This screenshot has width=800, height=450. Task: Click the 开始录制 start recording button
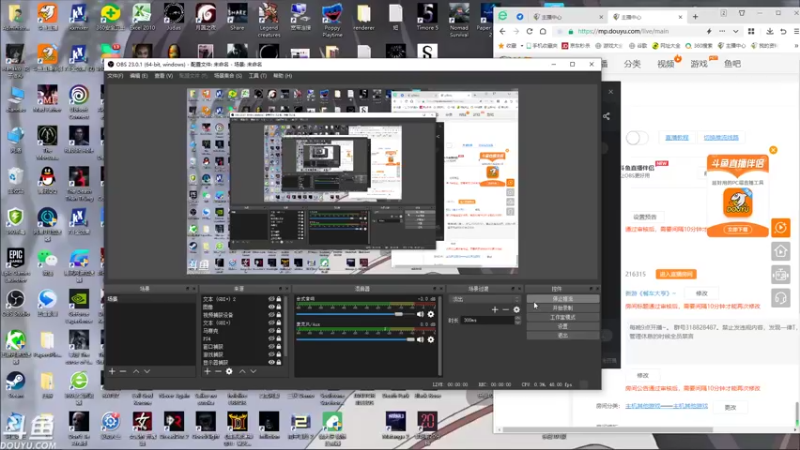562,308
